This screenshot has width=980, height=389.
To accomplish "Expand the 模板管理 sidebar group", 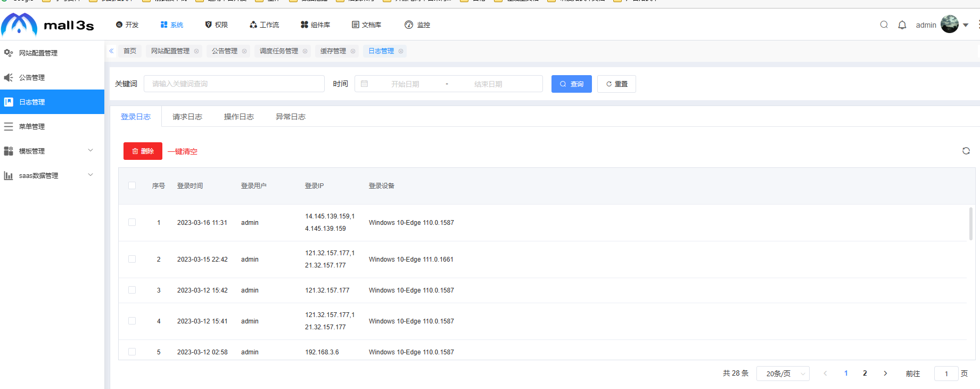I will (x=52, y=151).
